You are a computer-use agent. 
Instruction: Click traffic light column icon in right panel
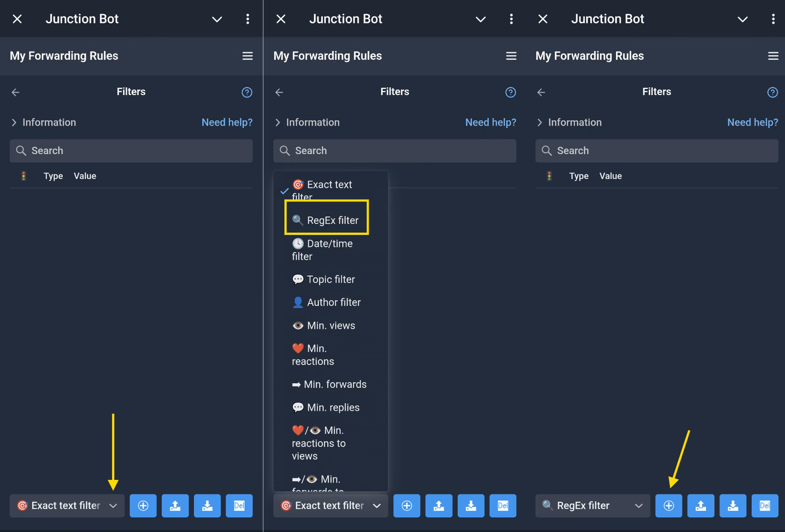click(549, 176)
